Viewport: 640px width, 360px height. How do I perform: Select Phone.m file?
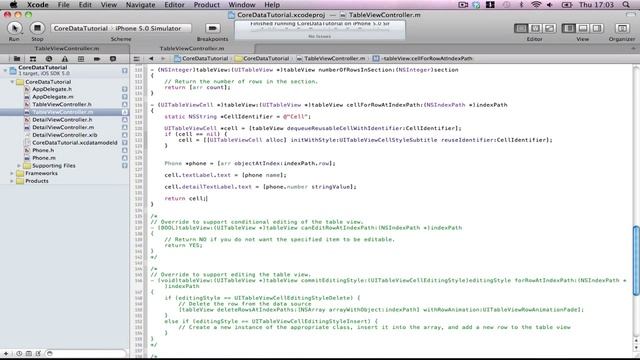pyautogui.click(x=44, y=158)
